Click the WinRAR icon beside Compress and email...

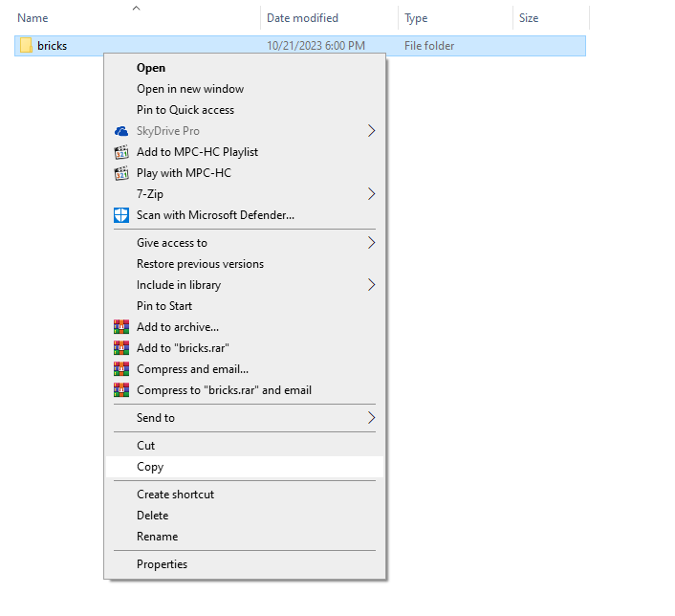(121, 369)
